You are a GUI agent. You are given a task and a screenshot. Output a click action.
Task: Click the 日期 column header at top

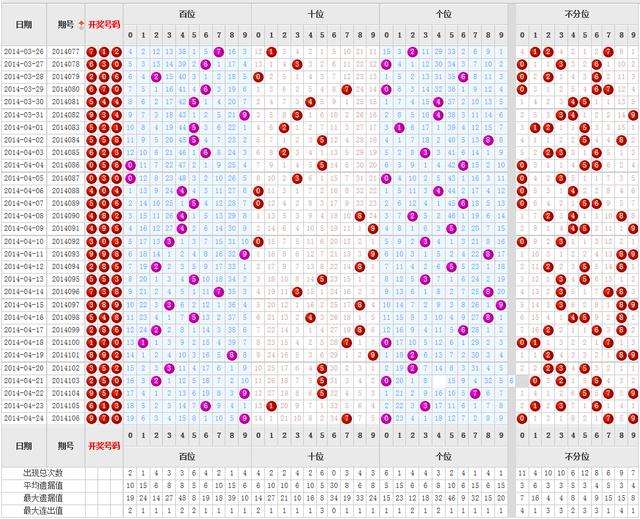coord(24,24)
